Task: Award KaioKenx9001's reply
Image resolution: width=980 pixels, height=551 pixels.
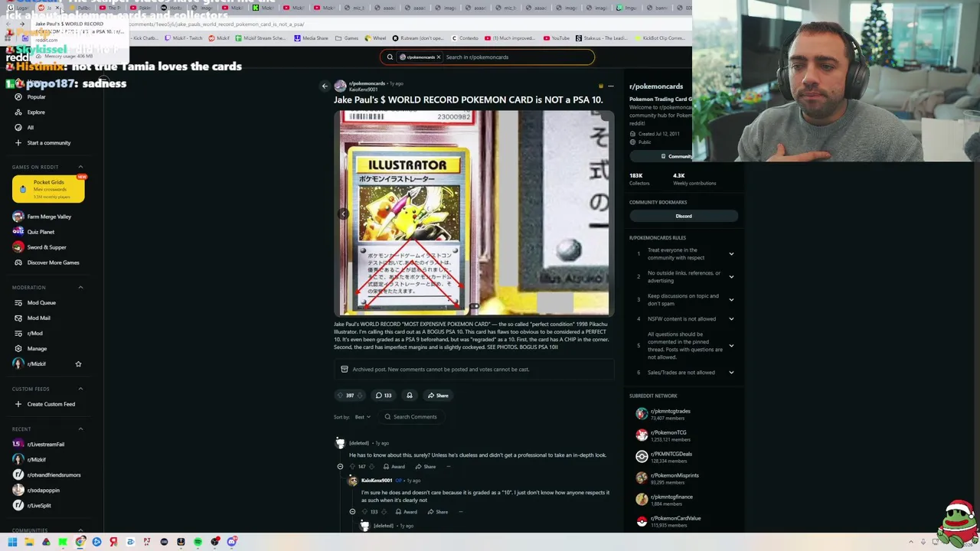Action: (x=407, y=512)
